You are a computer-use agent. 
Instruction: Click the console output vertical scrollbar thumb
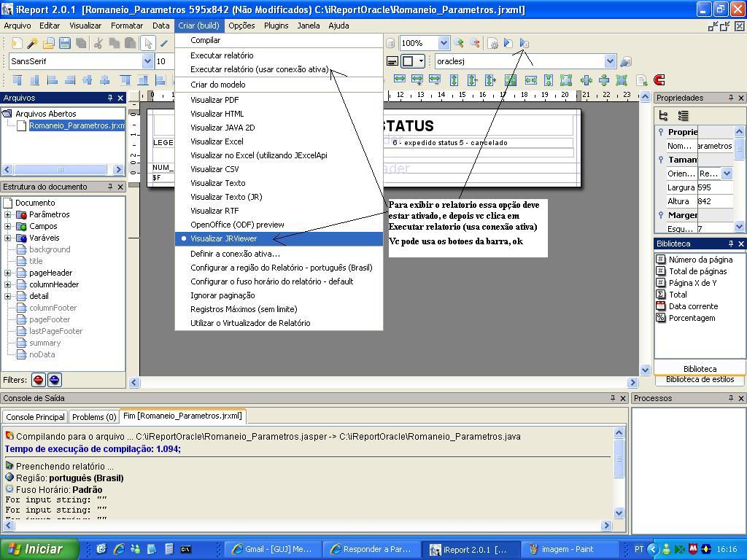[619, 459]
